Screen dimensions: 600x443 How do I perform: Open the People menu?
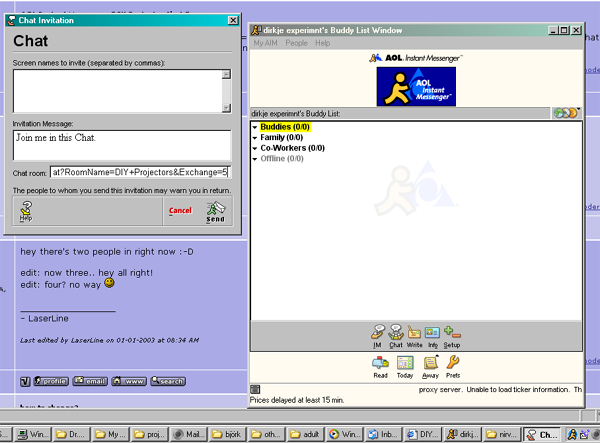coord(296,43)
